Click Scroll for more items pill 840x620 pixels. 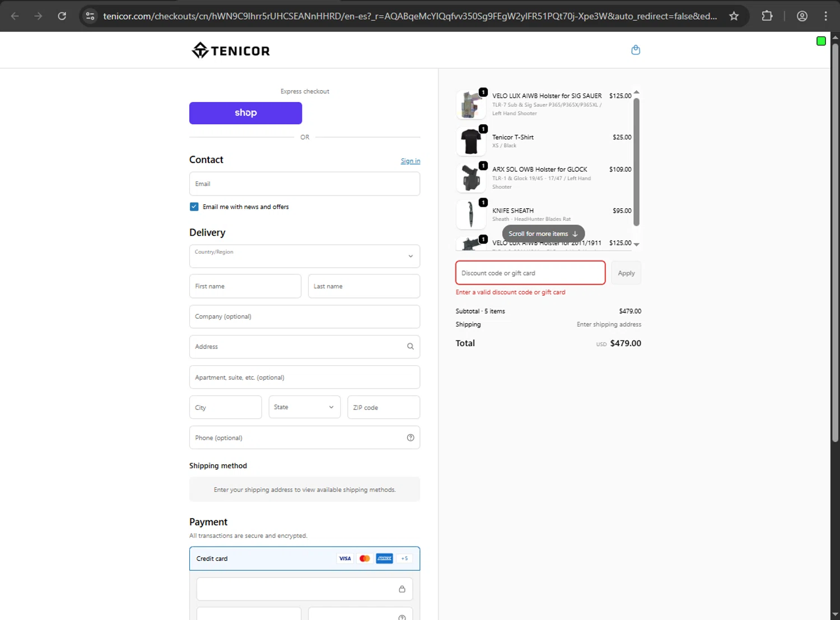[x=543, y=234]
